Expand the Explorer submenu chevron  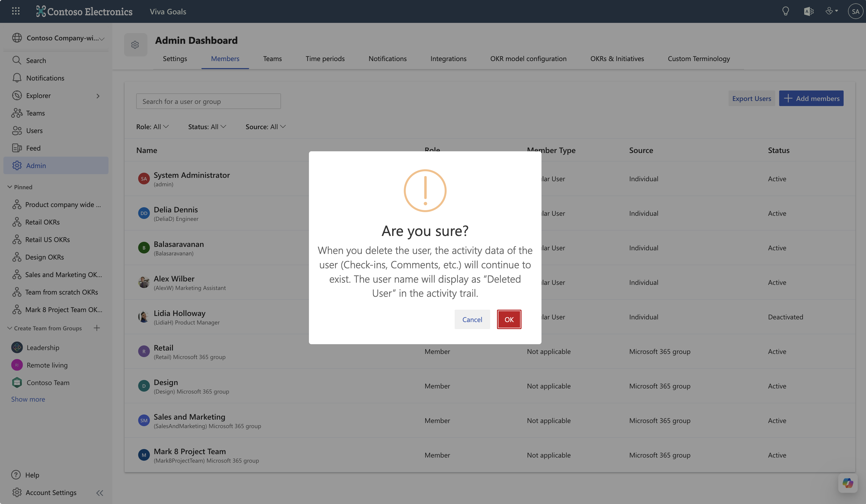click(x=98, y=96)
